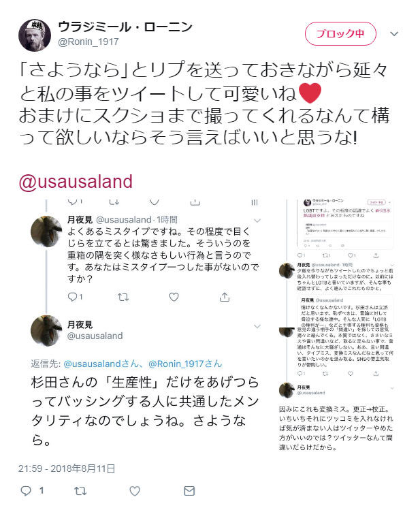
Task: Click @Ronin_1917さん in the 返信先 line
Action: click(x=185, y=364)
